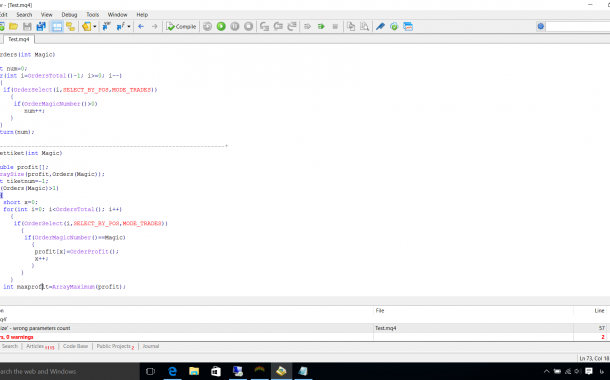Navigate forward with the right arrow icon
The image size is (610, 380).
pyautogui.click(x=154, y=26)
